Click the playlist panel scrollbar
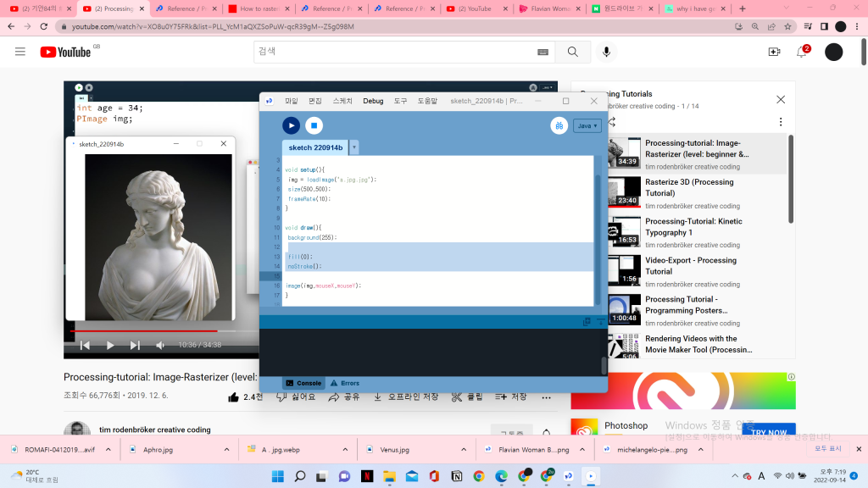This screenshot has height=488, width=868. pyautogui.click(x=791, y=179)
